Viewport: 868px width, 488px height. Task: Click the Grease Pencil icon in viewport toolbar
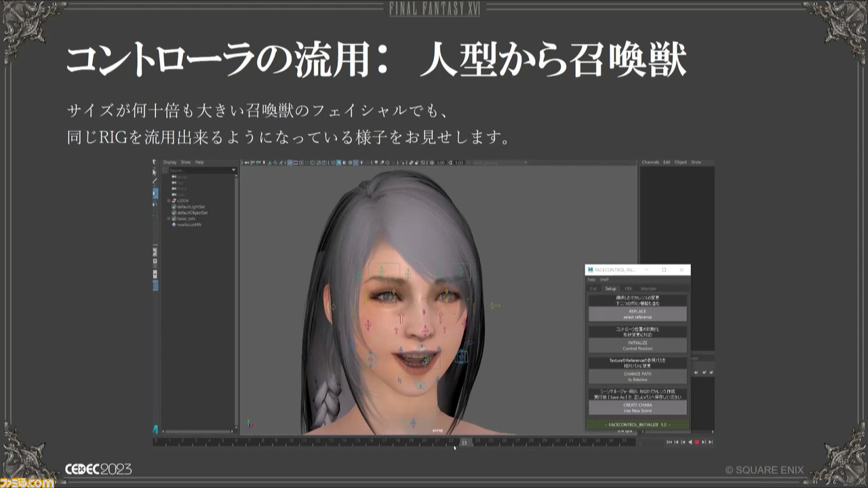(281, 163)
